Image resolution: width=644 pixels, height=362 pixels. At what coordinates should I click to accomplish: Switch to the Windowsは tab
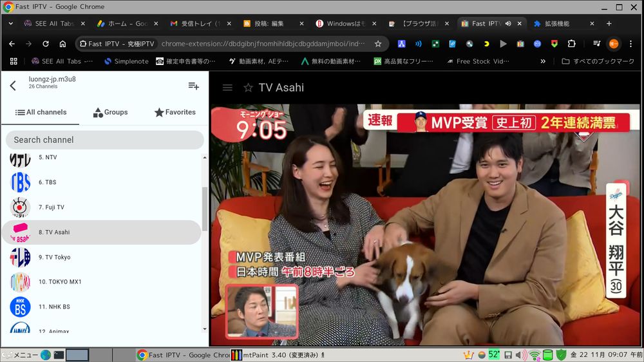pyautogui.click(x=346, y=23)
